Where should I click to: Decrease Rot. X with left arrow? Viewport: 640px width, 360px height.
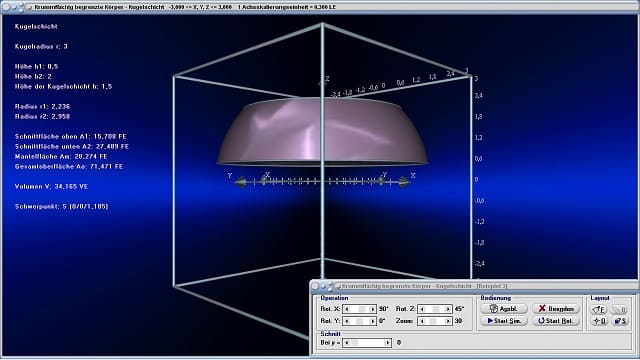(x=347, y=309)
